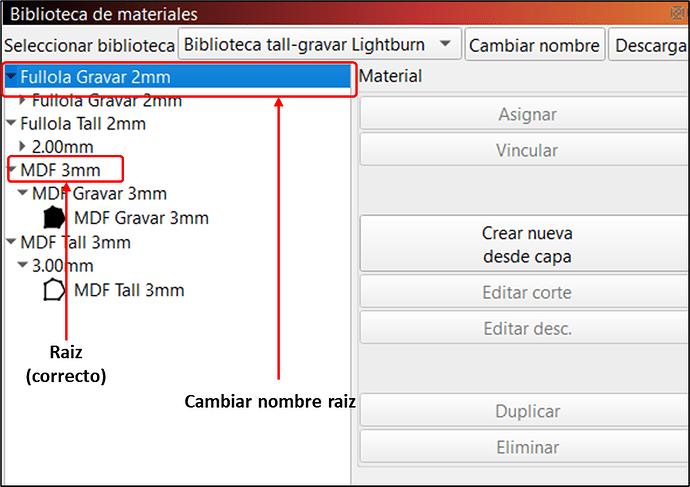The width and height of the screenshot is (690, 487).
Task: Click the Eliminar button
Action: (527, 447)
